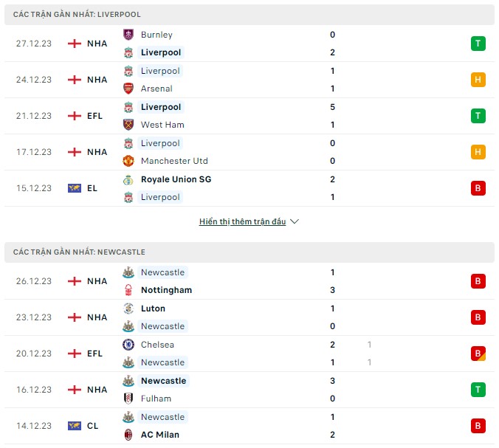
Task: Click the Fulham club crest
Action: coord(128,399)
